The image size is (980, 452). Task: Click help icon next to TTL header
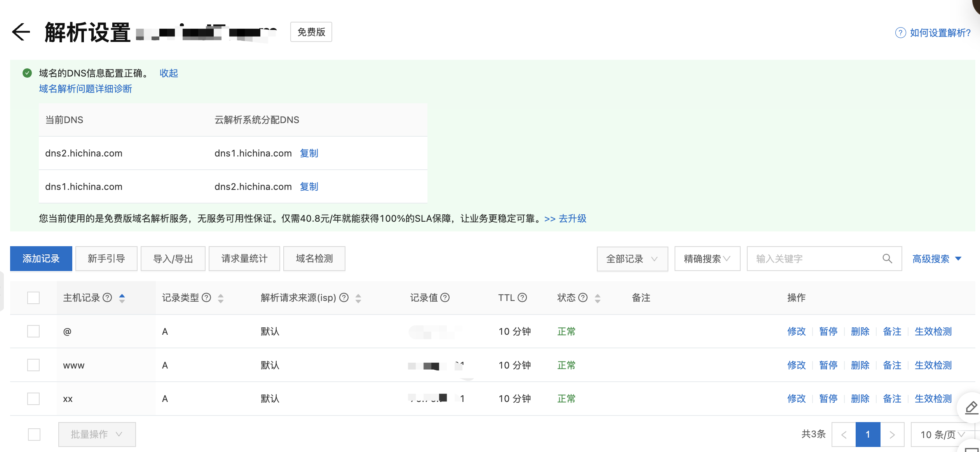point(523,297)
